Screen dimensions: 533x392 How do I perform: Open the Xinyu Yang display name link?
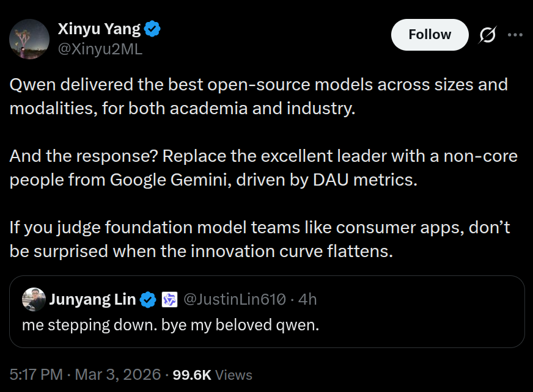(99, 29)
